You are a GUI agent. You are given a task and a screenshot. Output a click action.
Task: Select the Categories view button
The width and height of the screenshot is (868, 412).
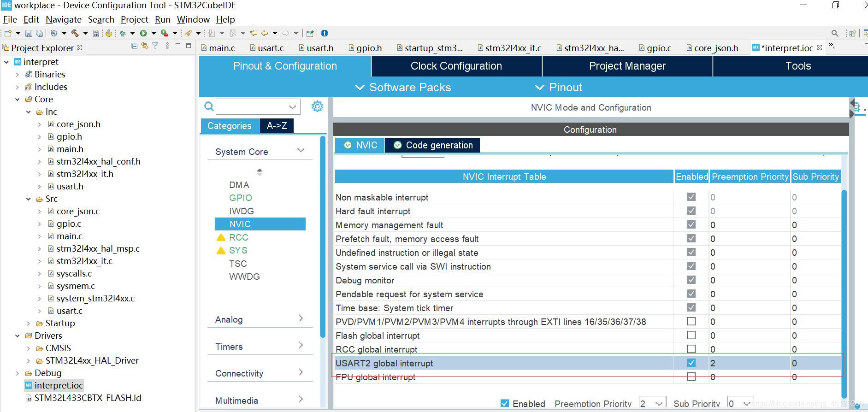pyautogui.click(x=230, y=126)
